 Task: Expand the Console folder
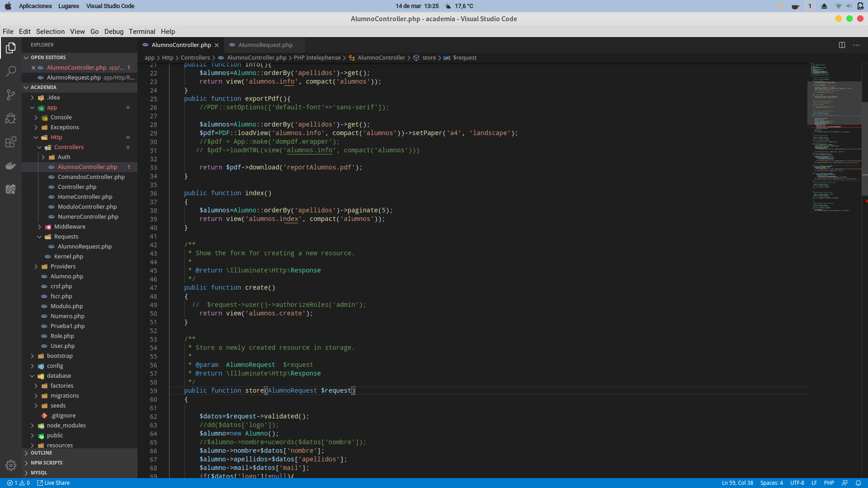[36, 117]
